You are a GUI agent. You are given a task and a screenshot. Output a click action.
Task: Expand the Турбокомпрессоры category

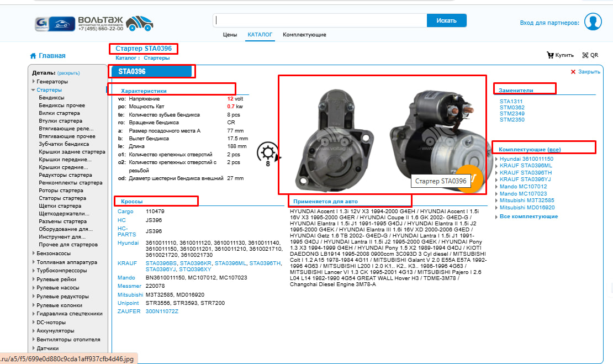point(34,271)
